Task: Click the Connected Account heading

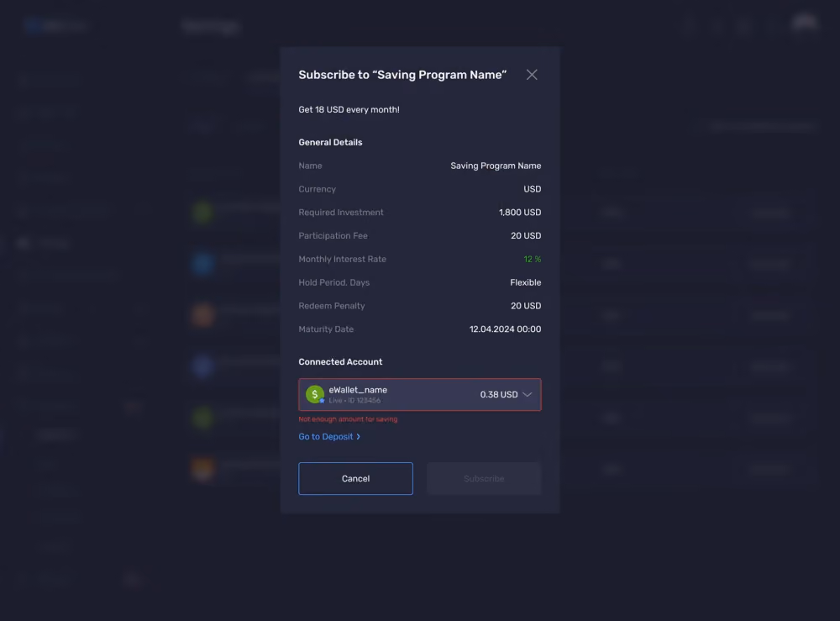Action: (x=340, y=362)
